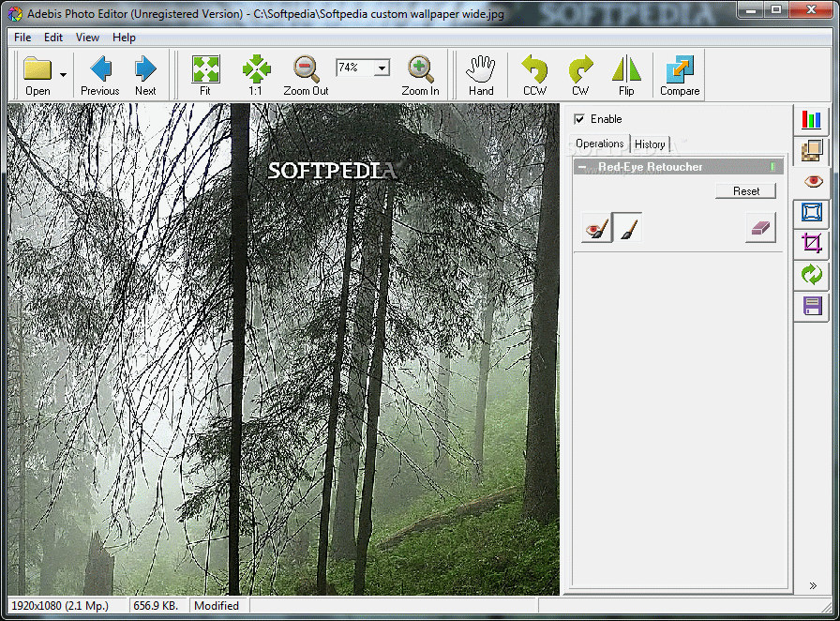The height and width of the screenshot is (621, 840).
Task: Open a file with the Open folder icon
Action: point(37,75)
